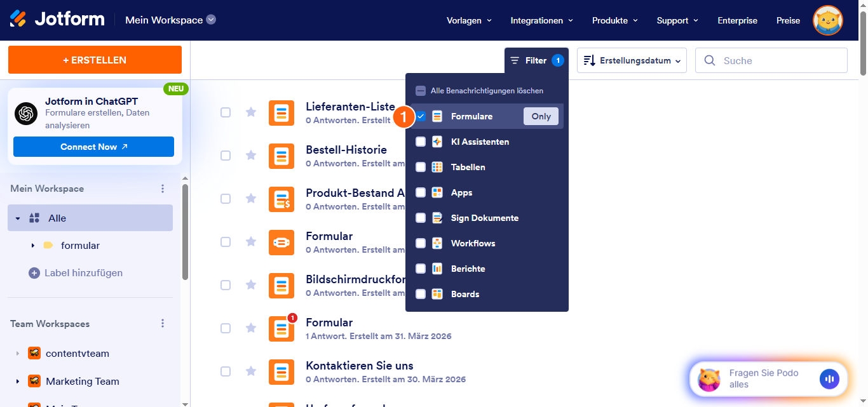
Task: Open the Jotform home logo
Action: click(x=57, y=19)
